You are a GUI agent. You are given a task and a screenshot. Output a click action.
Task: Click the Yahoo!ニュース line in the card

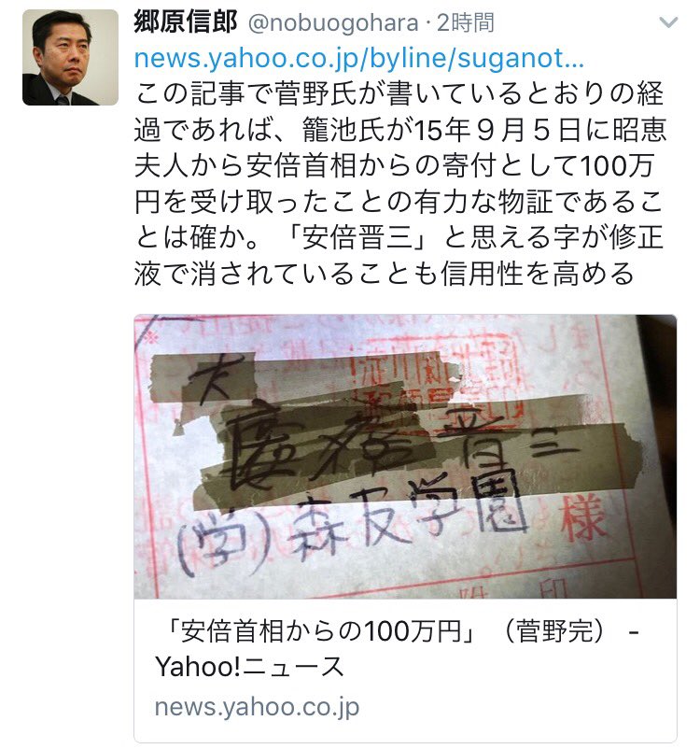pyautogui.click(x=249, y=667)
